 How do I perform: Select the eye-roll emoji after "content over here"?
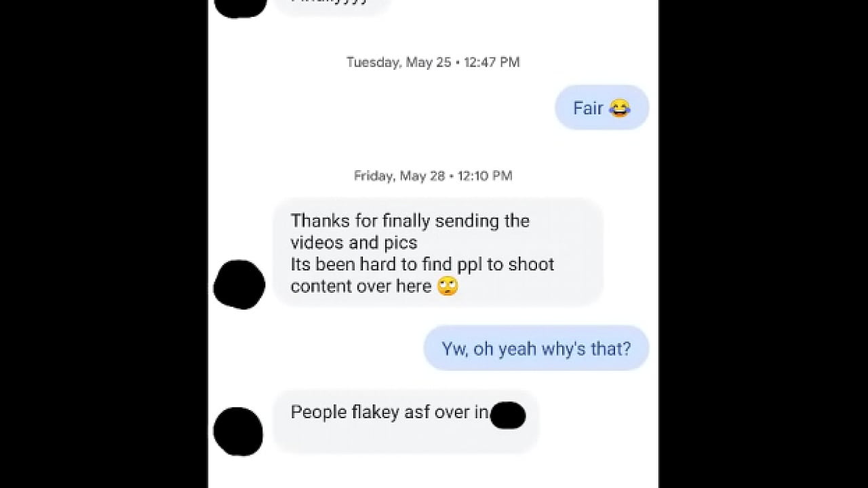click(x=448, y=287)
